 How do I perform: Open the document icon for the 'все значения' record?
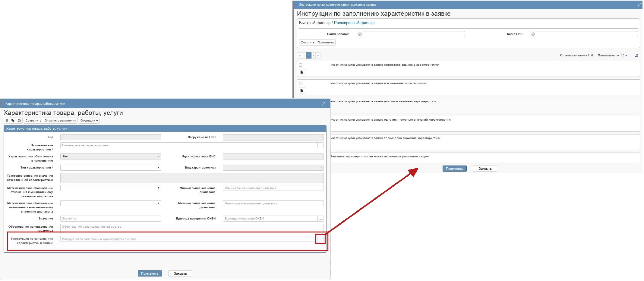tap(301, 90)
